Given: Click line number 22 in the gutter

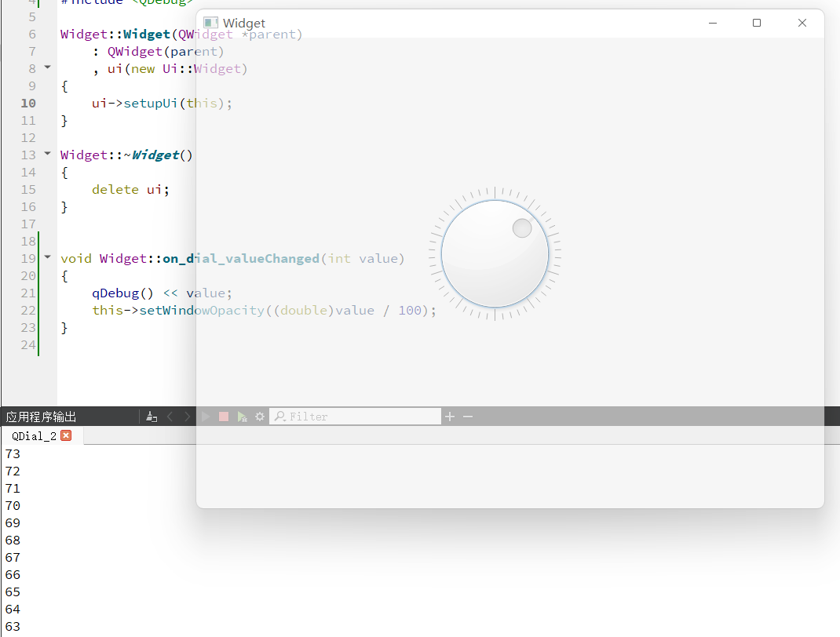Looking at the screenshot, I should [28, 311].
